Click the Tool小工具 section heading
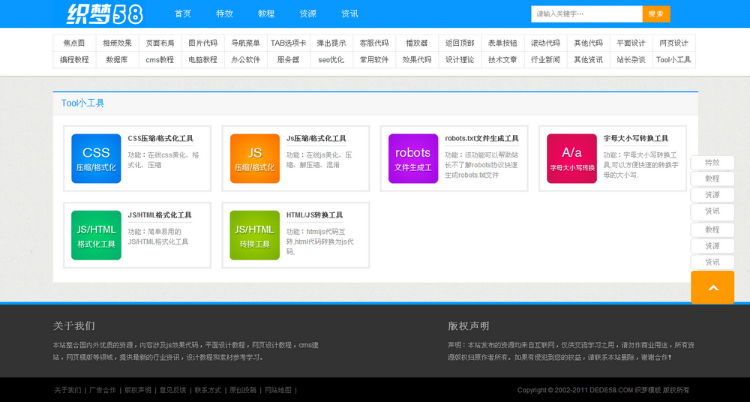Viewport: 750px width, 402px height. [x=82, y=103]
